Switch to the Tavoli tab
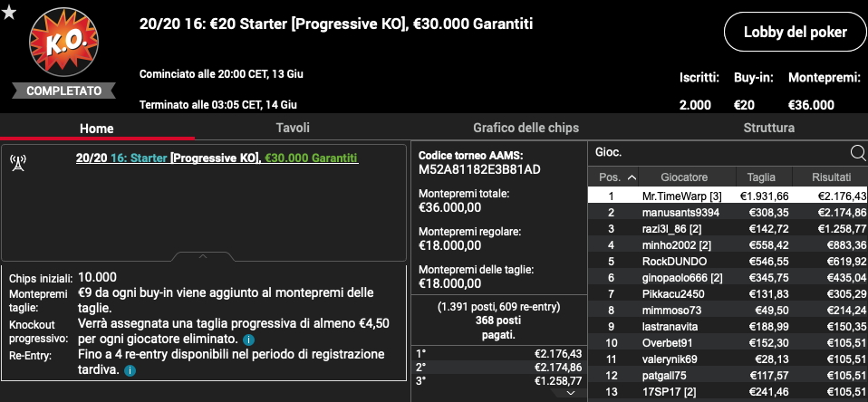 [293, 128]
